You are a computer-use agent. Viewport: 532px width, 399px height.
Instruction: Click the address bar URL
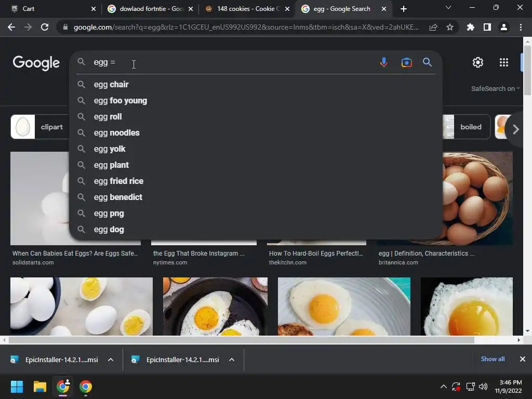pos(246,27)
